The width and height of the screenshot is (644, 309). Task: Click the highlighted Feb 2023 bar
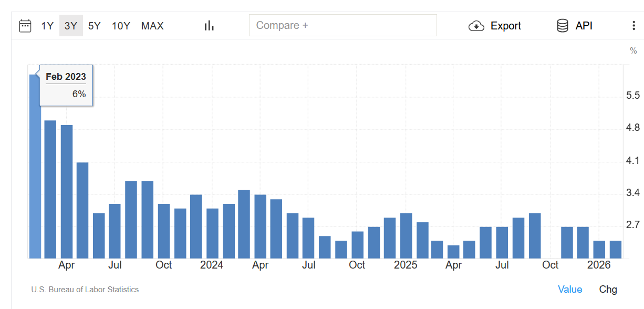[35, 167]
